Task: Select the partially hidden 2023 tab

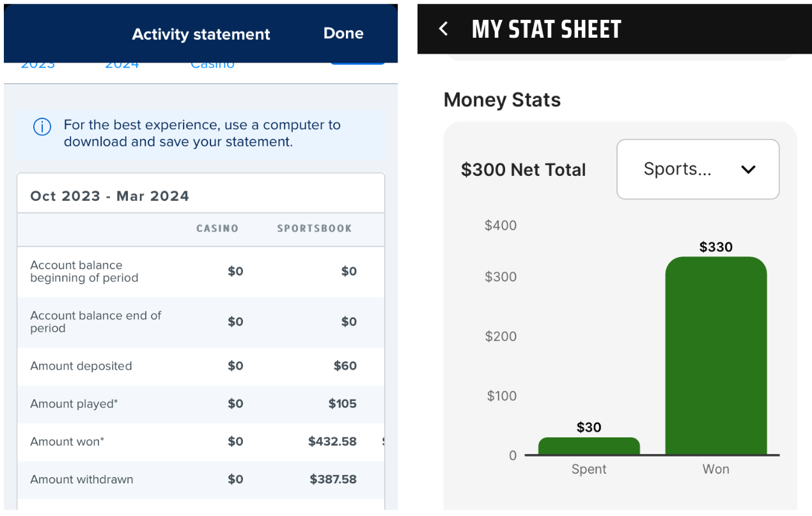Action: click(38, 65)
